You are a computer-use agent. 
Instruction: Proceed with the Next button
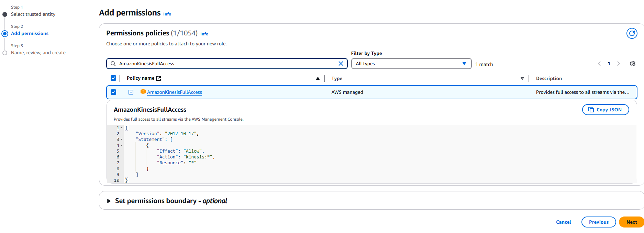click(631, 222)
